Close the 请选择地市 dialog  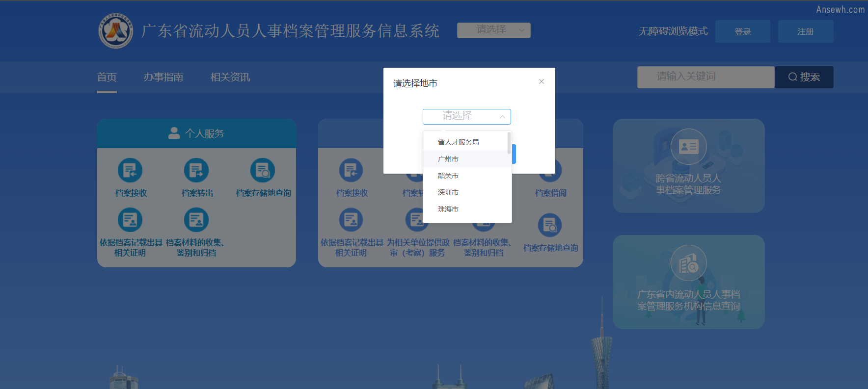pyautogui.click(x=542, y=81)
